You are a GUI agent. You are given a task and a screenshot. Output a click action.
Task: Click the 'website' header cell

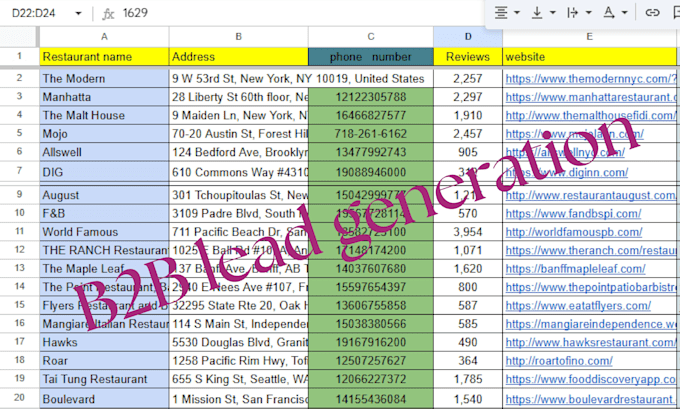click(589, 57)
